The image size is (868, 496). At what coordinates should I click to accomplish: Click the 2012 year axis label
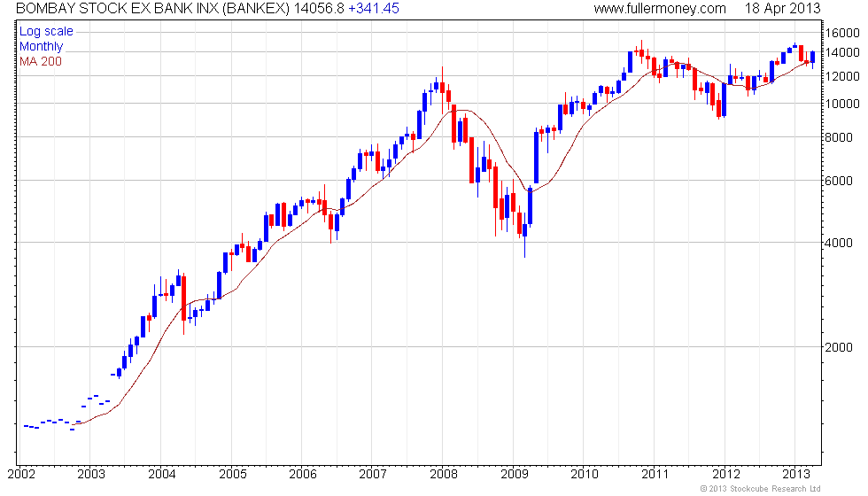pyautogui.click(x=725, y=474)
